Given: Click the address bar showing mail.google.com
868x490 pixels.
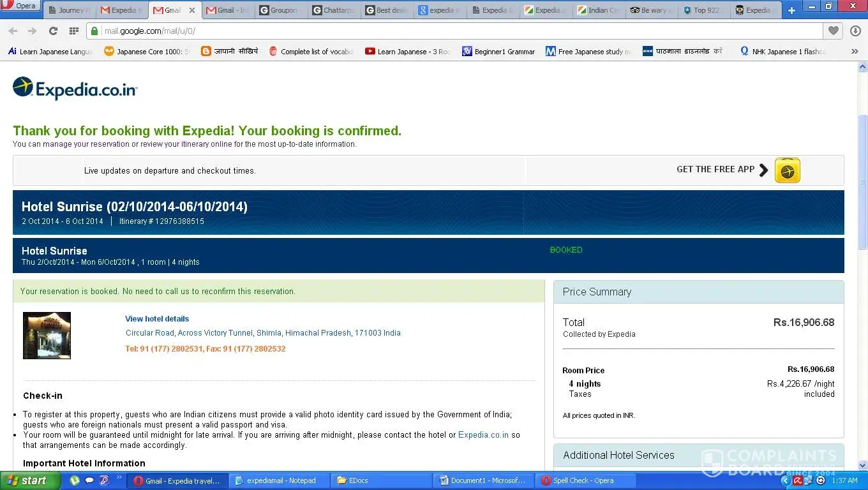Looking at the screenshot, I should pyautogui.click(x=455, y=31).
